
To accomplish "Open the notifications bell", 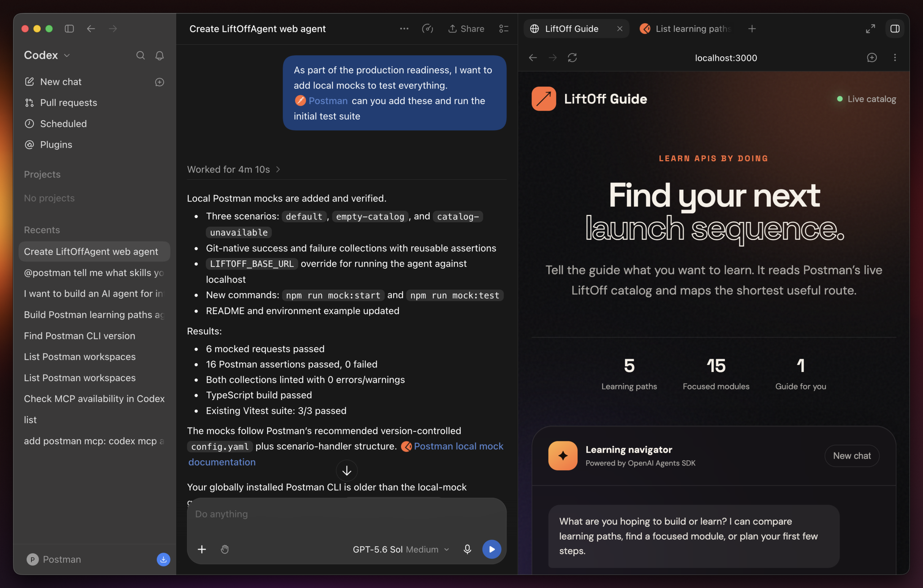I will (x=159, y=56).
